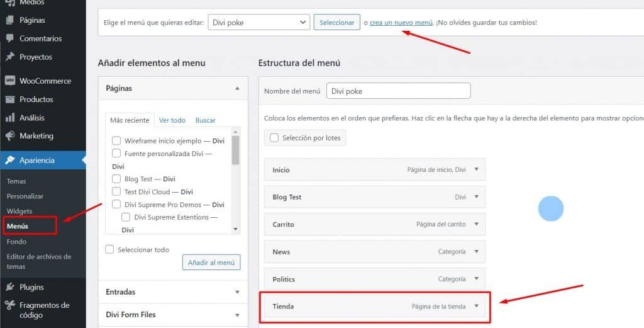
Task: Click the Productos box icon
Action: coord(10,99)
